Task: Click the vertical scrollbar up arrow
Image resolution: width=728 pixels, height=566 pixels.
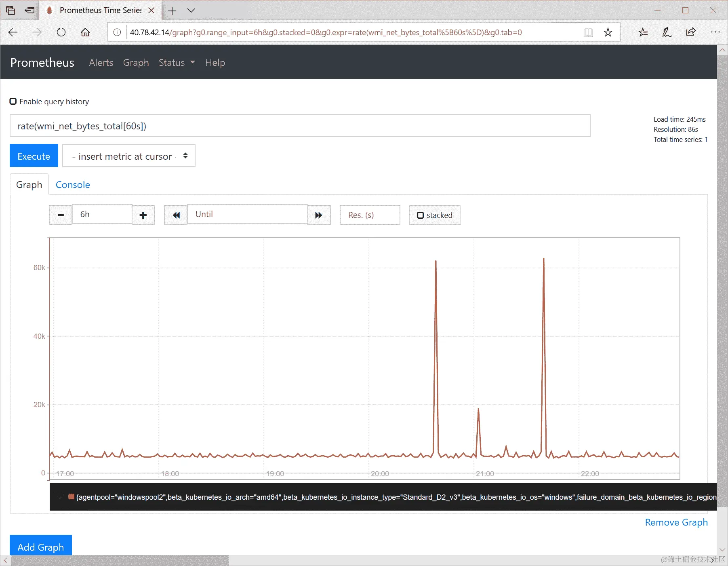Action: click(722, 50)
